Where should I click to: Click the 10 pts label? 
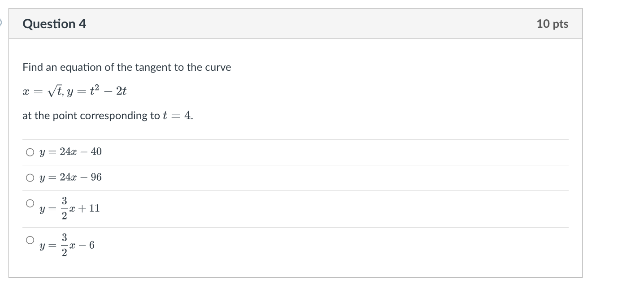tap(553, 24)
